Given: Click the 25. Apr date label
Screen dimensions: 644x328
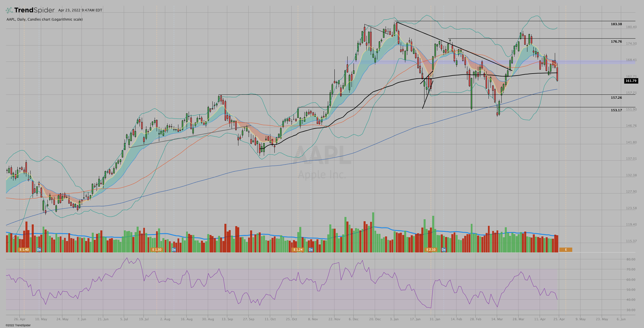Looking at the screenshot, I should coord(559,319).
